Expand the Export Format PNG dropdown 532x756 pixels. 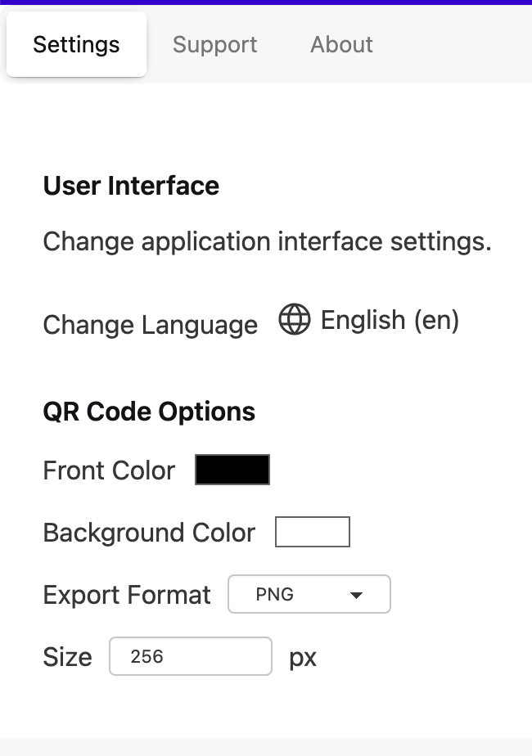pyautogui.click(x=309, y=595)
